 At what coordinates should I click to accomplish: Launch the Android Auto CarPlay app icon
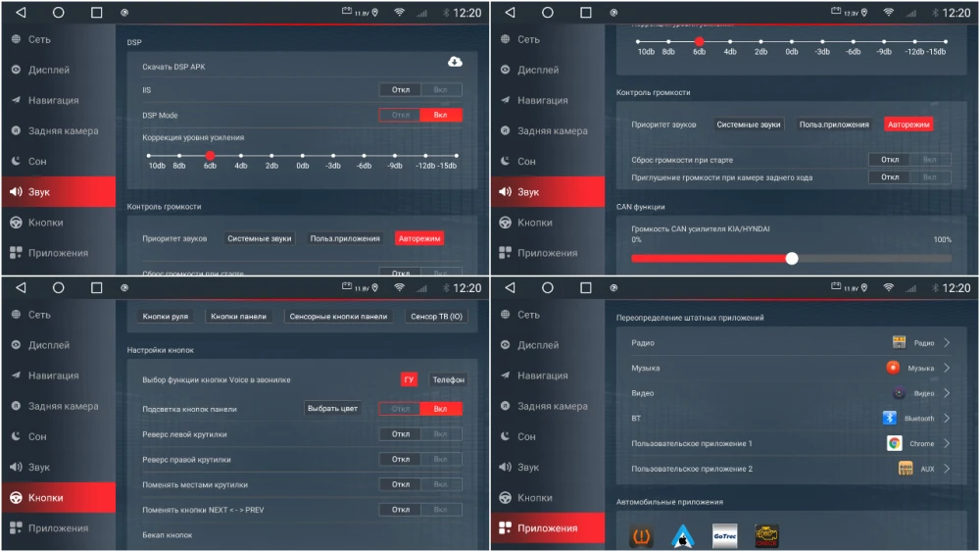click(x=682, y=536)
